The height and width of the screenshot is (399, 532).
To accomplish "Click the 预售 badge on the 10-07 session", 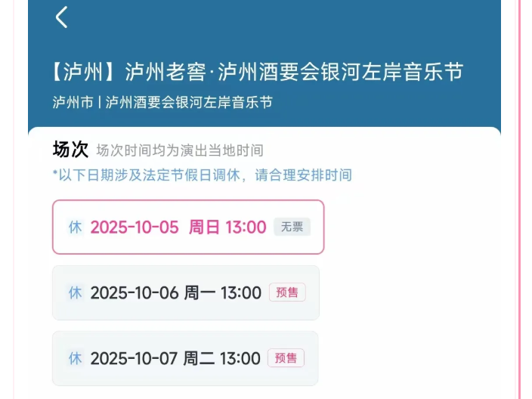I will [286, 358].
